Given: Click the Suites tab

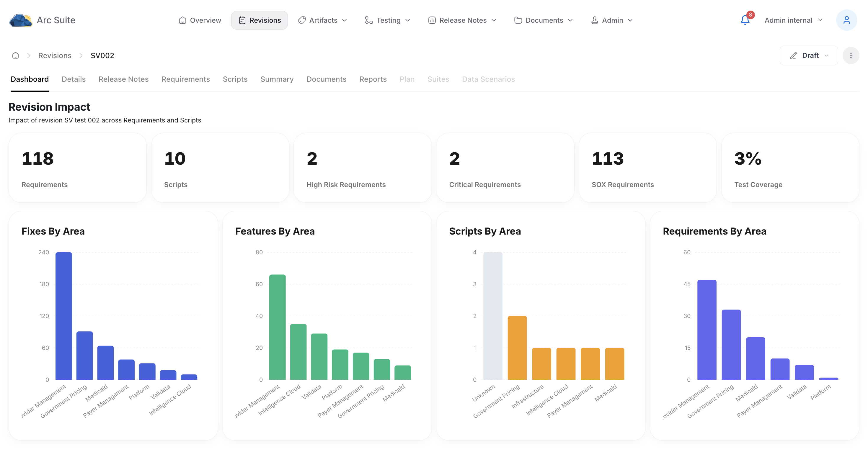Looking at the screenshot, I should 438,79.
